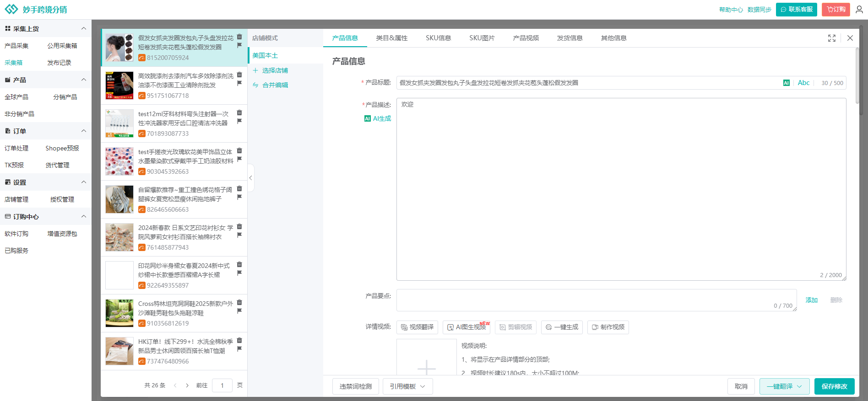Image resolution: width=868 pixels, height=401 pixels.
Task: Open the user account icon
Action: tap(859, 10)
